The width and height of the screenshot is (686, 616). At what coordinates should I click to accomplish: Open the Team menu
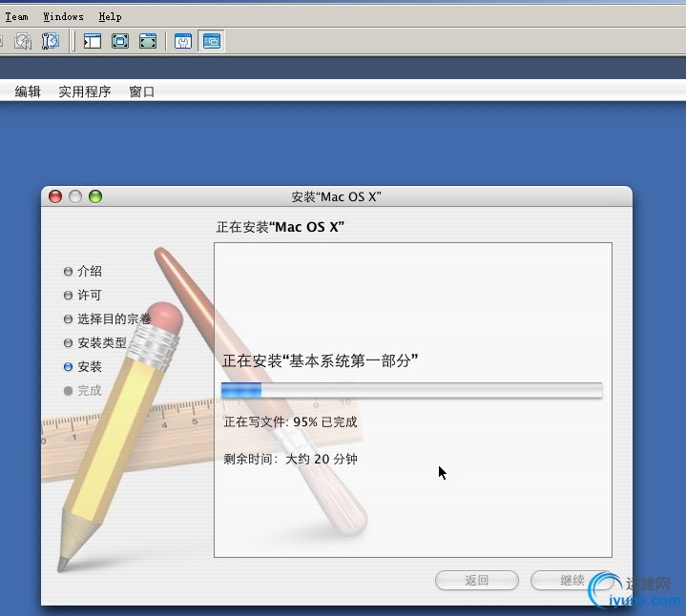16,16
